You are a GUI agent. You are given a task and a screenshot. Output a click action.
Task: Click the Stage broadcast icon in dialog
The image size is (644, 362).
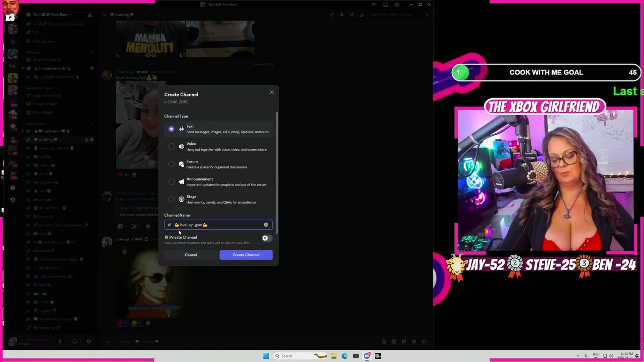point(181,200)
